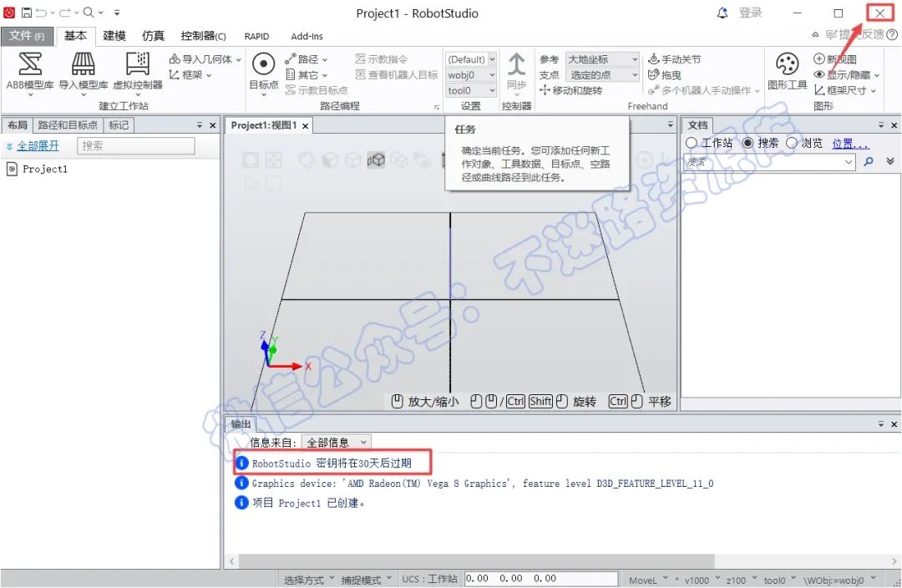902x588 pixels.
Task: Close the 输出 output panel
Action: point(894,424)
